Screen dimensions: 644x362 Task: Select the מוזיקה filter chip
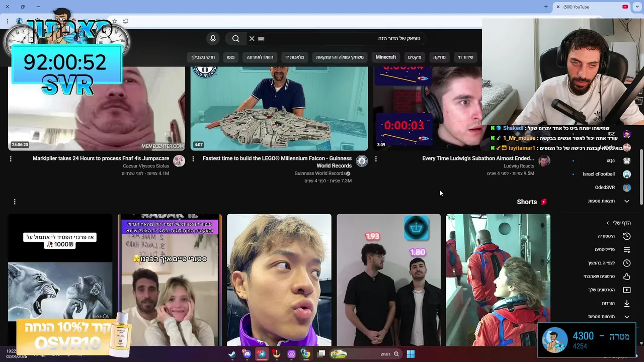pyautogui.click(x=439, y=57)
